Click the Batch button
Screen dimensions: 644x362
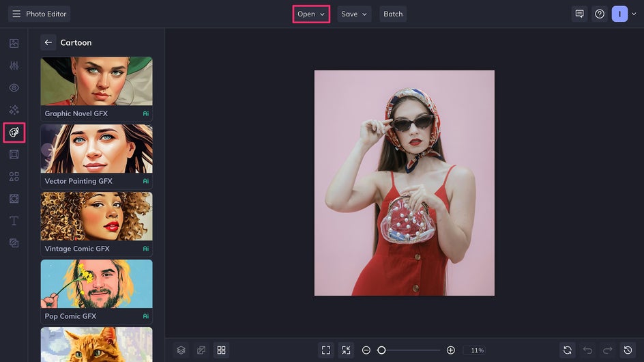pyautogui.click(x=393, y=14)
